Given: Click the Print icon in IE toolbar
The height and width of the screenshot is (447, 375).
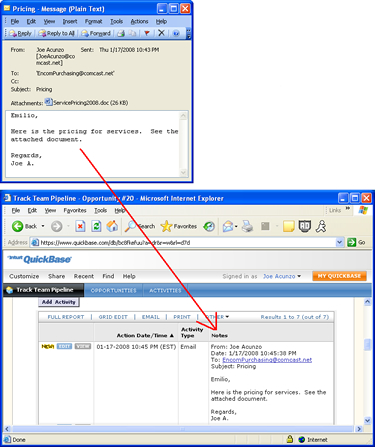Looking at the screenshot, I should (247, 227).
